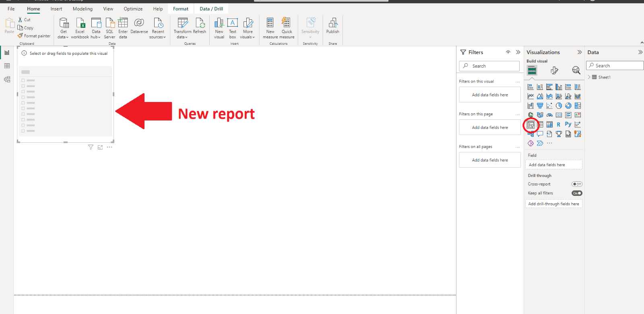Click Format painter in Clipboard group
This screenshot has height=314, width=644.
[x=34, y=36]
